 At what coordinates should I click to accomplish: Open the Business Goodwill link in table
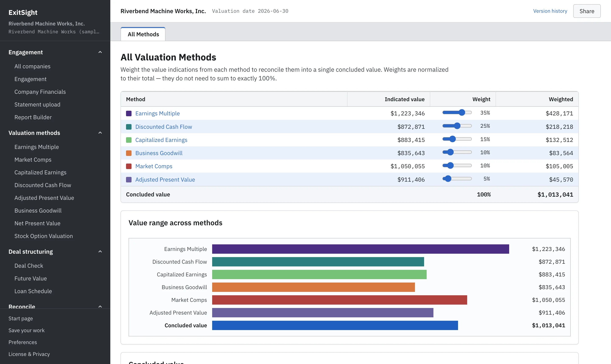coord(159,153)
